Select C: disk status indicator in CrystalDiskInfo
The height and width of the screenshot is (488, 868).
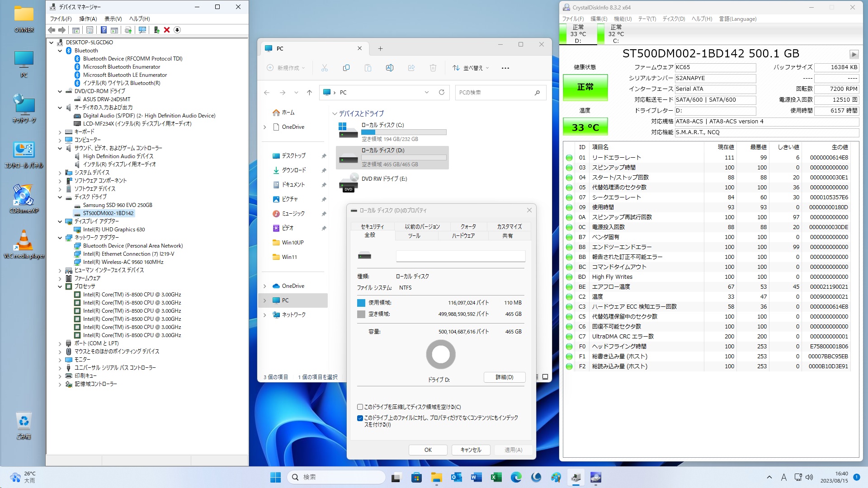click(615, 34)
